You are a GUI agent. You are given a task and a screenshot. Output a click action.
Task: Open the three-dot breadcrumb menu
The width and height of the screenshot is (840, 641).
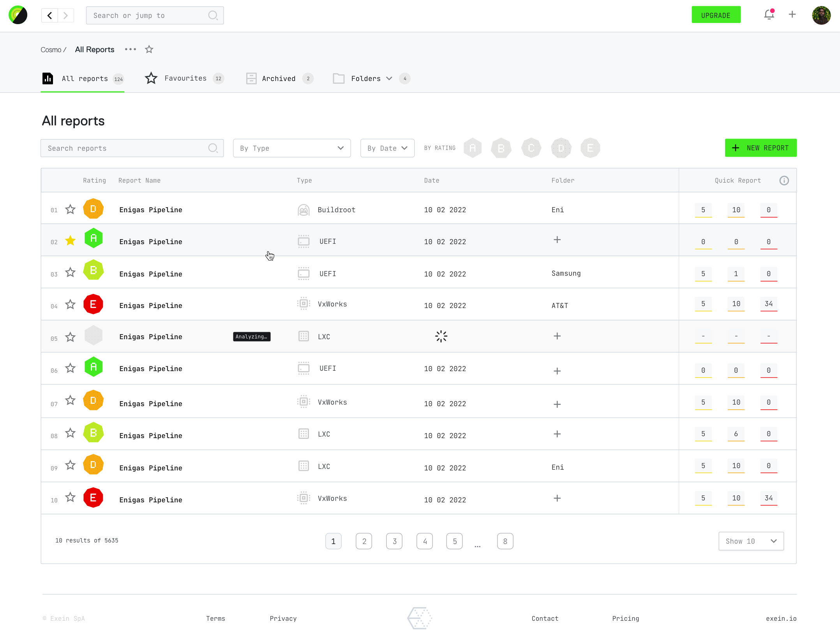[131, 49]
